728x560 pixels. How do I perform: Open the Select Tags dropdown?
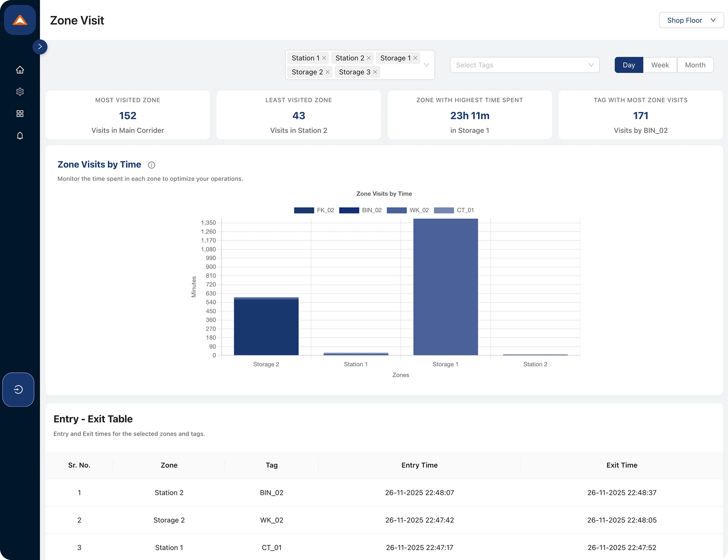point(524,65)
